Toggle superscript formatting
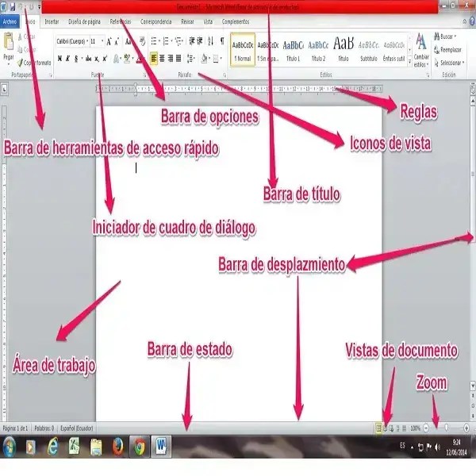 (x=105, y=59)
